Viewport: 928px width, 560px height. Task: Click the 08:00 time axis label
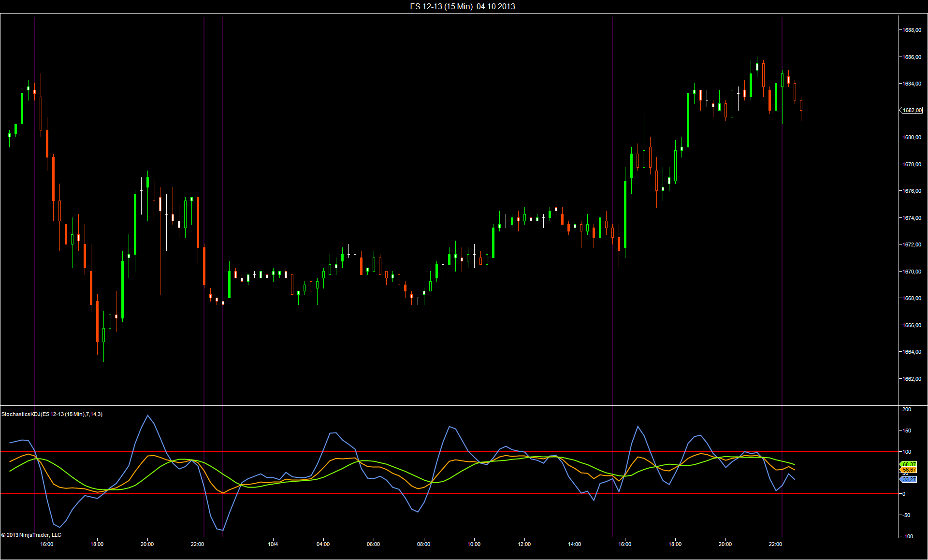pos(424,544)
